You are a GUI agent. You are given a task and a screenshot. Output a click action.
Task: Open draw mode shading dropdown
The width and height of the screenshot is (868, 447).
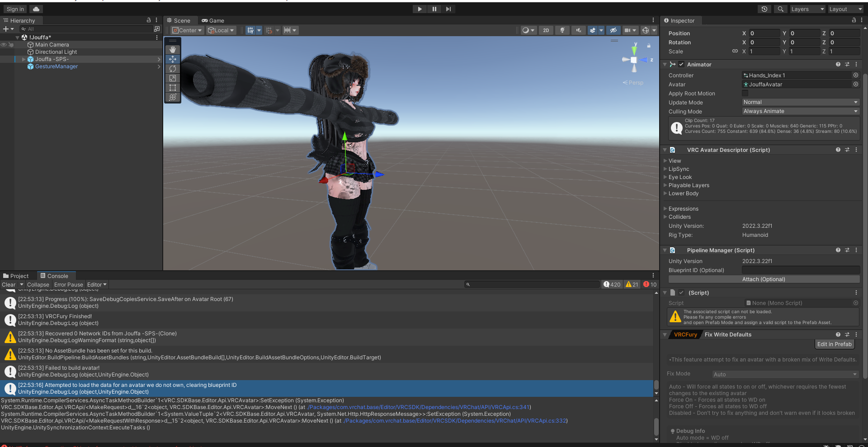click(x=528, y=30)
